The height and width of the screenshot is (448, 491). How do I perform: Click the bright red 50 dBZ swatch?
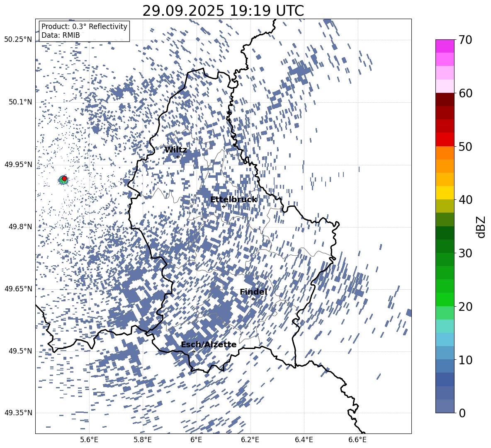(x=445, y=140)
